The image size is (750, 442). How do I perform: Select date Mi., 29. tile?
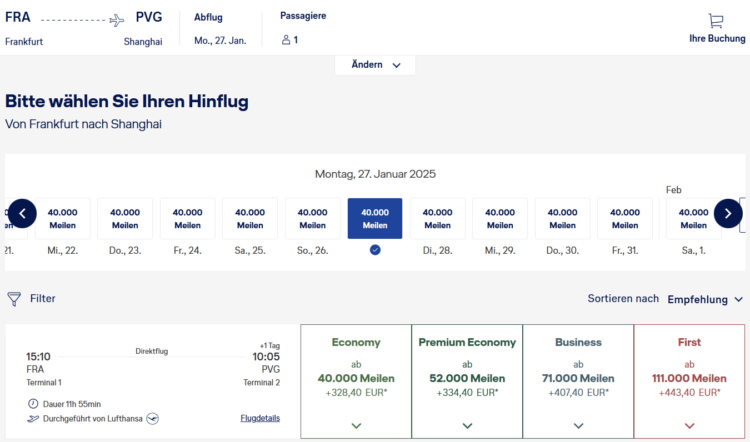tap(500, 219)
